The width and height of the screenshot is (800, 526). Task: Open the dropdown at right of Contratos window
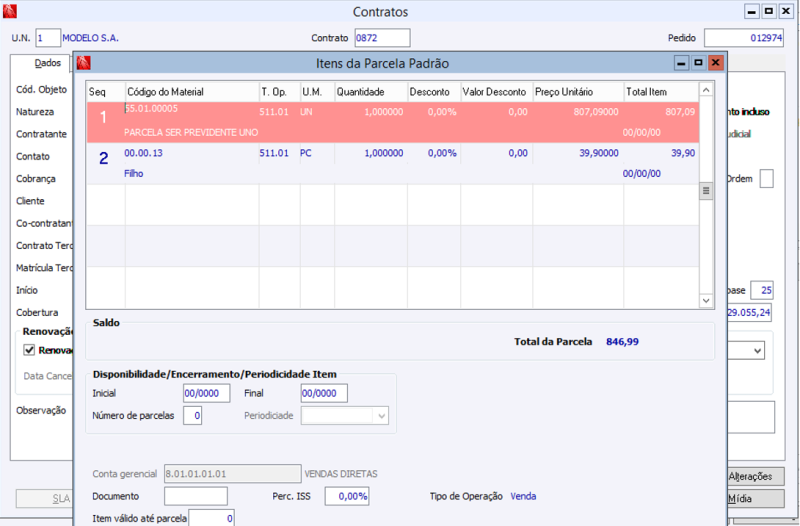758,350
